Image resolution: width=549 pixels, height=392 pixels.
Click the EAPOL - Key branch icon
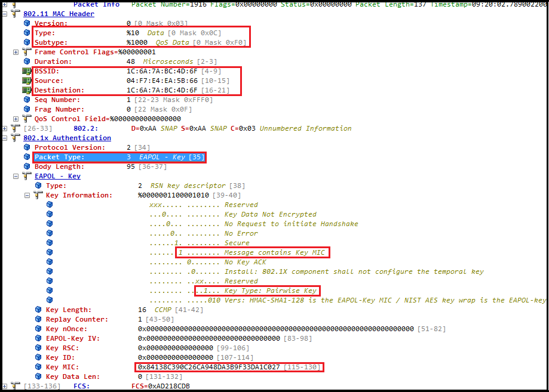click(27, 176)
